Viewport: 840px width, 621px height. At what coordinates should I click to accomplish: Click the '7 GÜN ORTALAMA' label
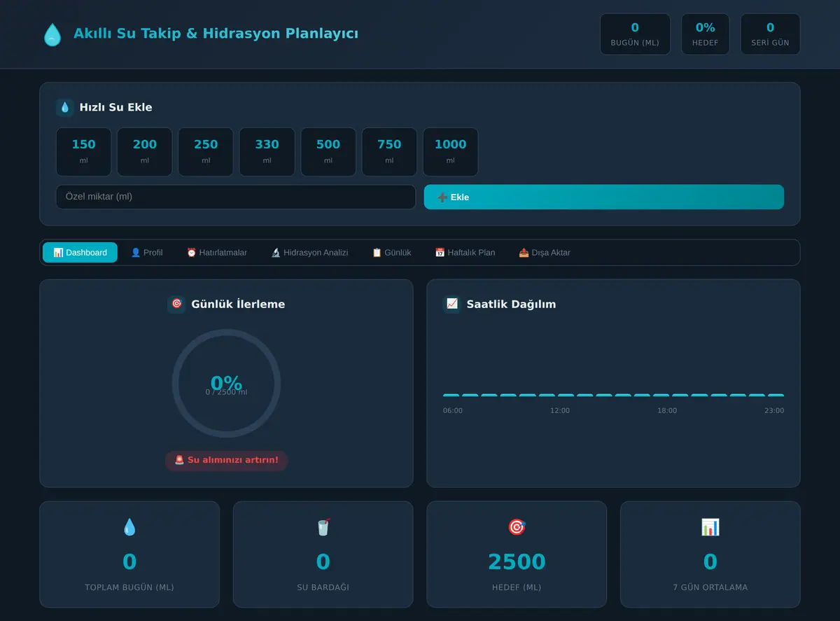tap(710, 587)
